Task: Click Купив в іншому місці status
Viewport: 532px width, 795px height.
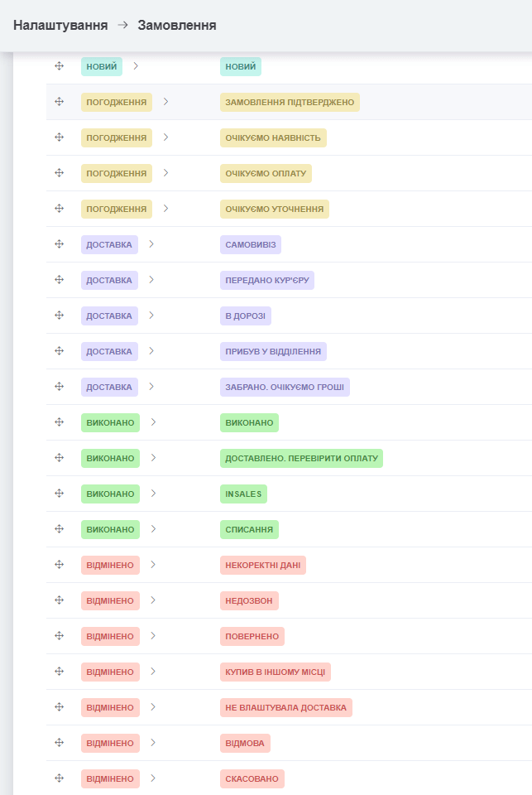Action: click(276, 672)
